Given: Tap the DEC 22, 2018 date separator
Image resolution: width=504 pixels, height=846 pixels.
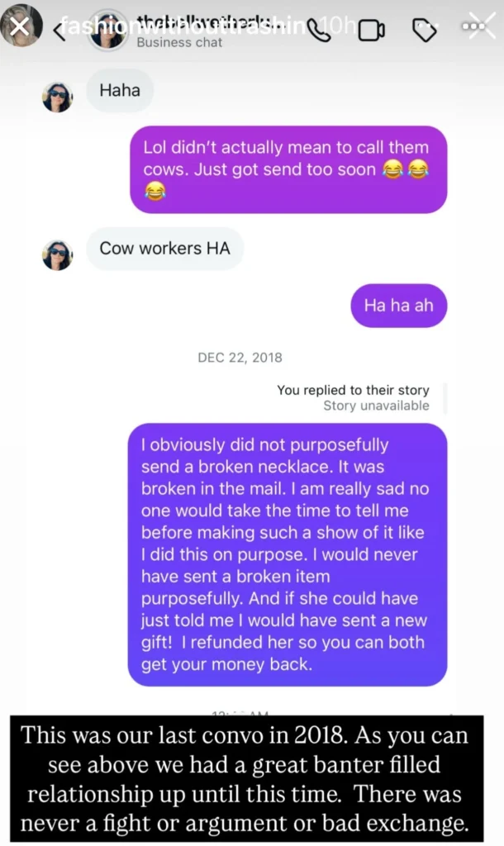Looking at the screenshot, I should pos(240,358).
